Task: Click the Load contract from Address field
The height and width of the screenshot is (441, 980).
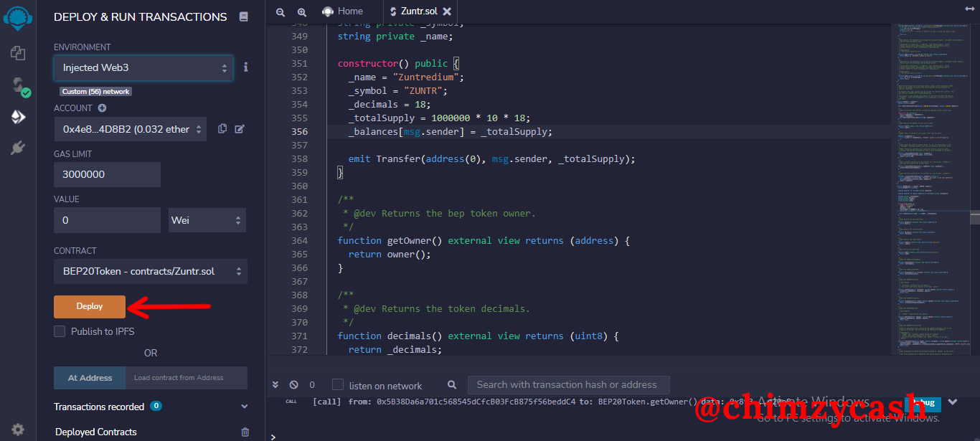Action: tap(187, 378)
